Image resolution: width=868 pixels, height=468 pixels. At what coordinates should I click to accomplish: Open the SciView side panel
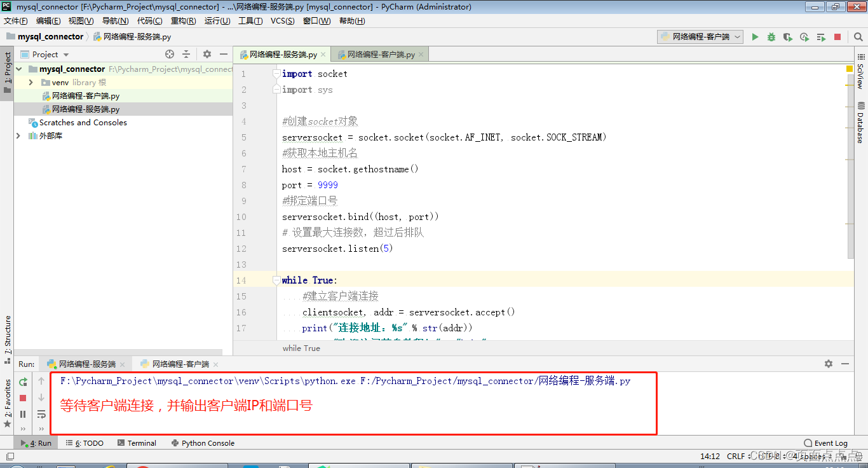(x=860, y=76)
